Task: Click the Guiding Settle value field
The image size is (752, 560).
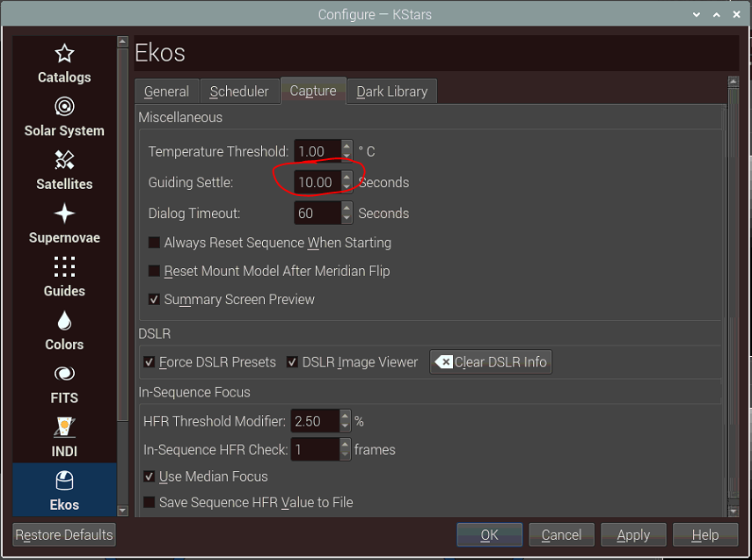Action: pos(318,182)
